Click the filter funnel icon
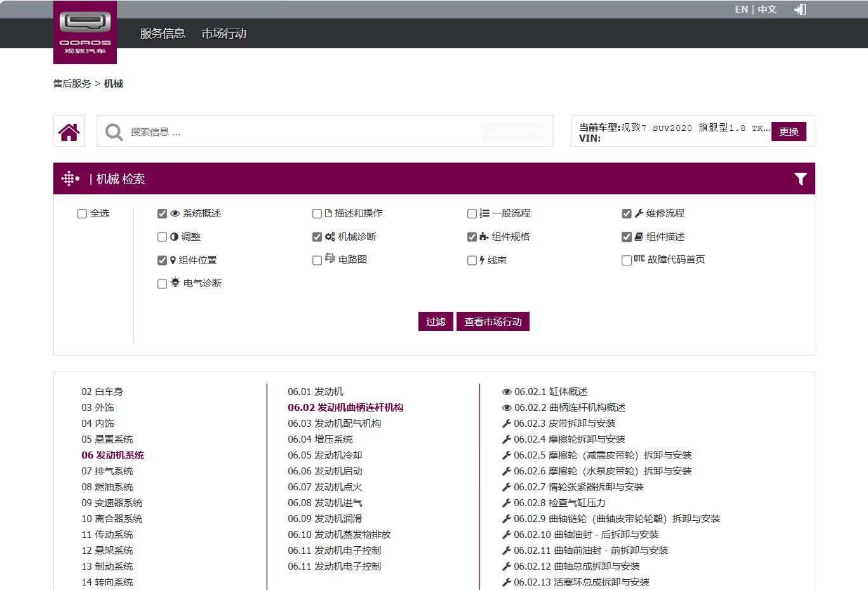 (800, 179)
